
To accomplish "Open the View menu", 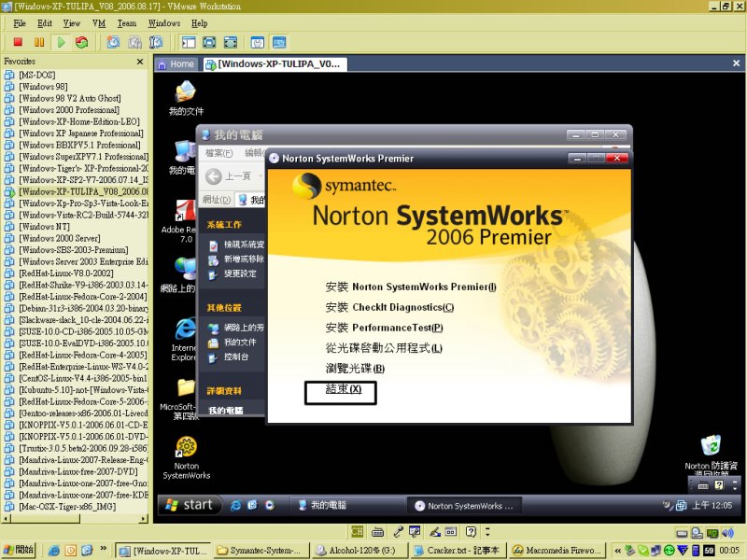I will 72,22.
